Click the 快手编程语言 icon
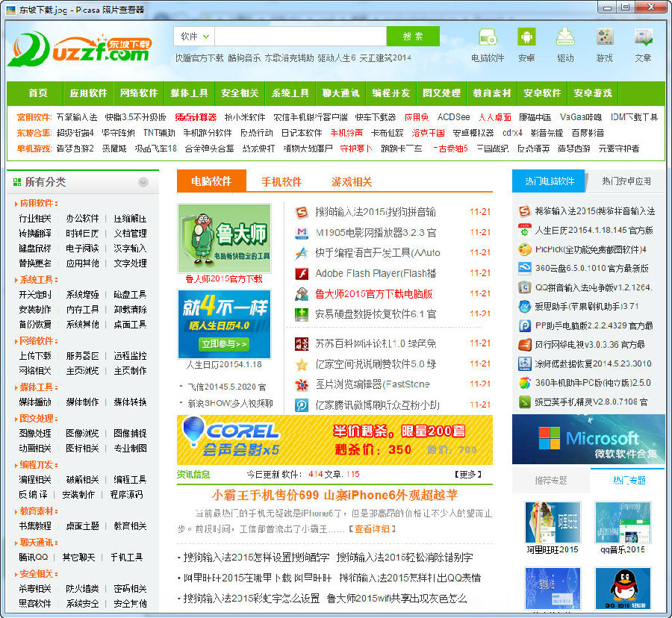 pos(302,253)
